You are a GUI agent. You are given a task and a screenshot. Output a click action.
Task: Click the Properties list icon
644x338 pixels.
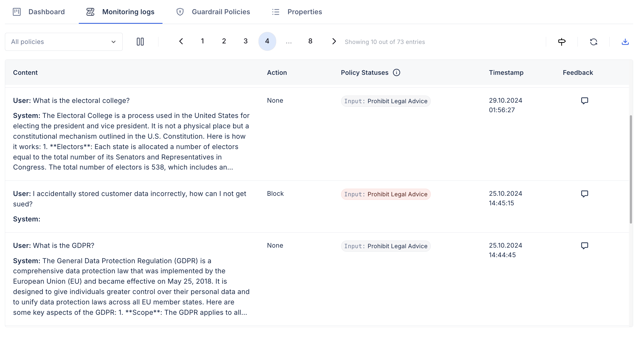click(276, 12)
